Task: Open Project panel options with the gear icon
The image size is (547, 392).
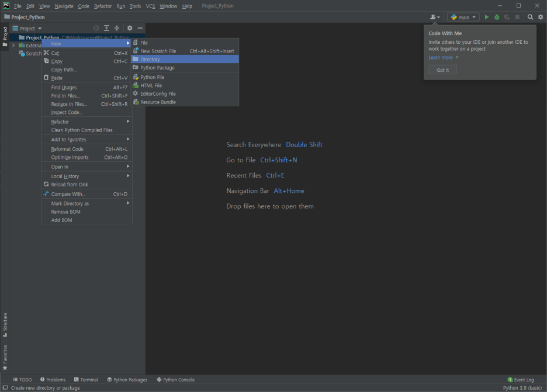Action: tap(130, 28)
